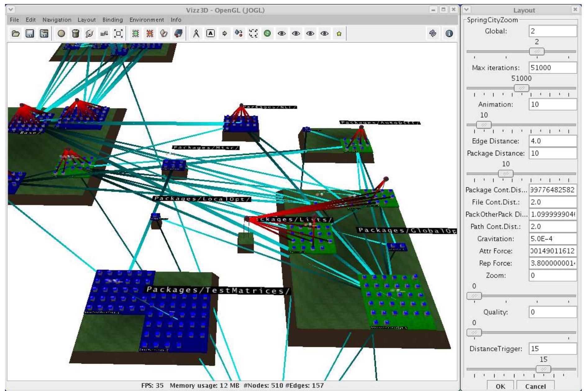Click the Rep Force input field
The width and height of the screenshot is (588, 391).
click(553, 263)
